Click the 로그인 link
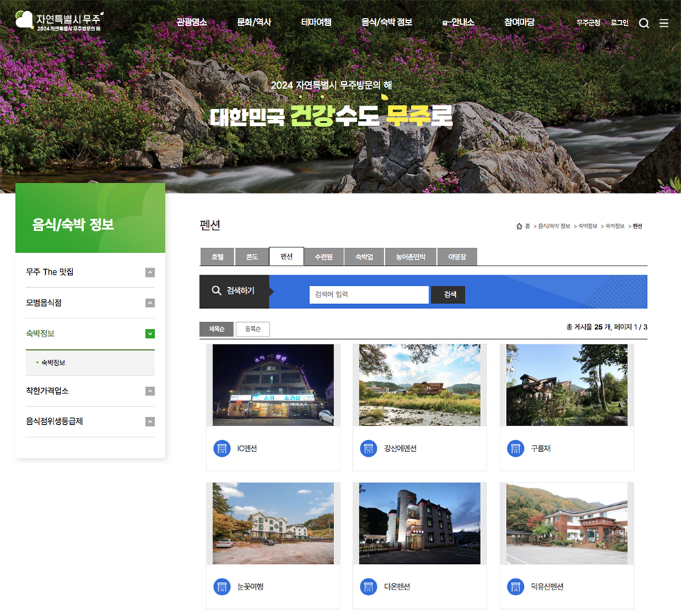The width and height of the screenshot is (681, 616). [619, 22]
